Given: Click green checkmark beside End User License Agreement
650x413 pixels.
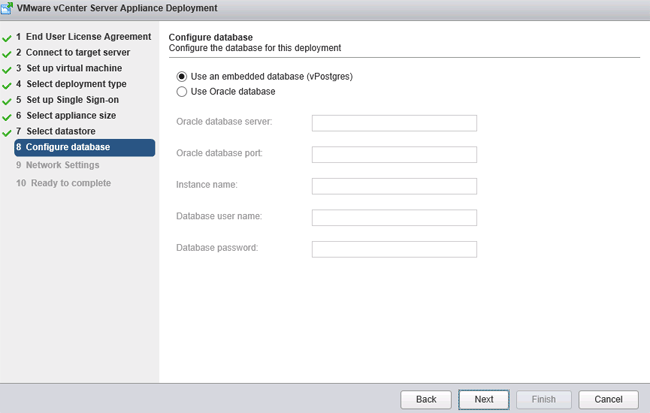Looking at the screenshot, I should [7, 39].
